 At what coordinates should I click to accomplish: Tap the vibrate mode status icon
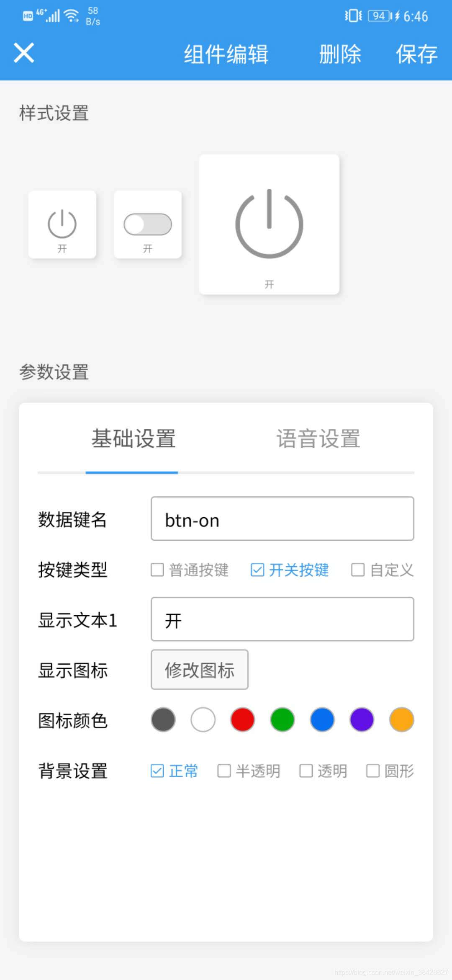tap(353, 16)
